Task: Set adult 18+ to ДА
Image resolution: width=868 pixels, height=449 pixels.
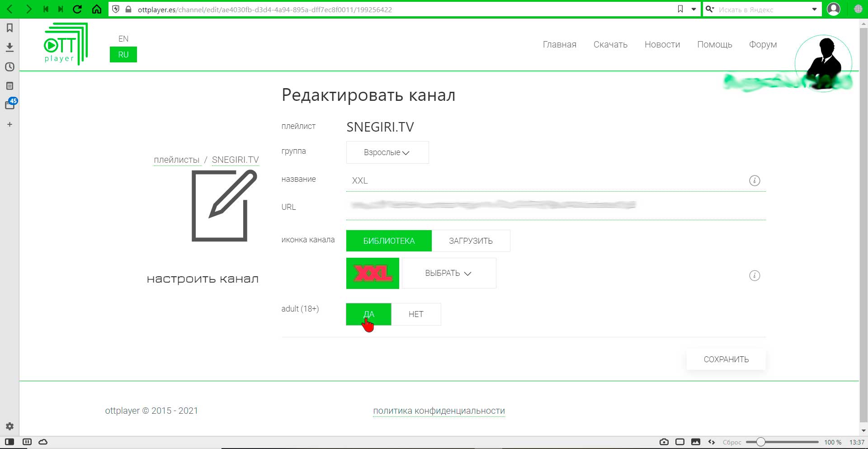Action: click(x=368, y=314)
